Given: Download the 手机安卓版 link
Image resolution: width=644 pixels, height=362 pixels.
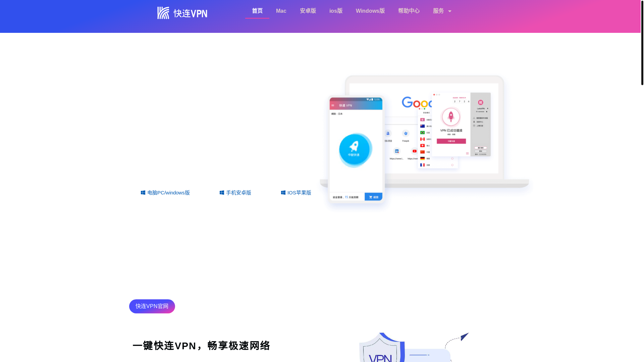Looking at the screenshot, I should (x=235, y=193).
